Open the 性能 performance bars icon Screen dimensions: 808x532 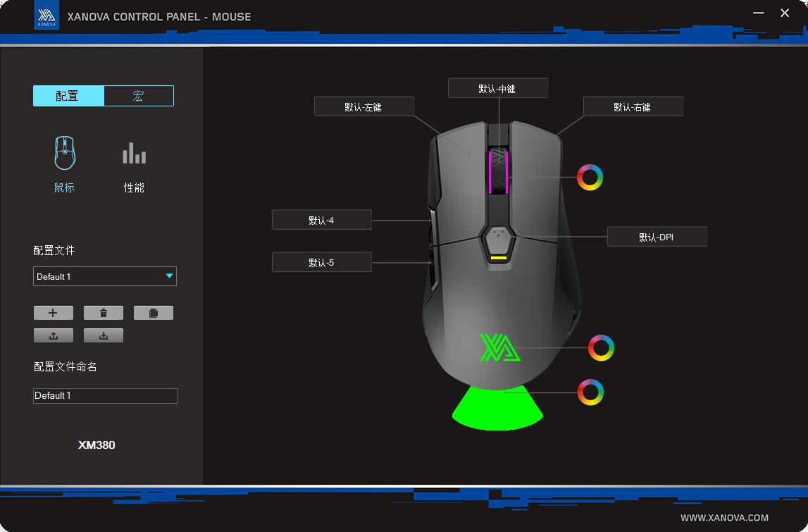click(134, 154)
